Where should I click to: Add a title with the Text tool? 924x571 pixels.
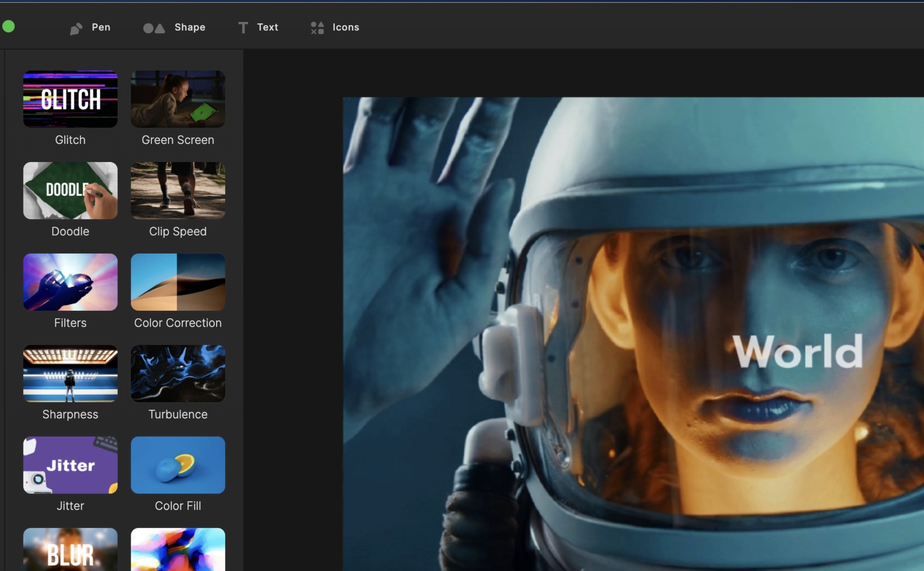pos(259,28)
